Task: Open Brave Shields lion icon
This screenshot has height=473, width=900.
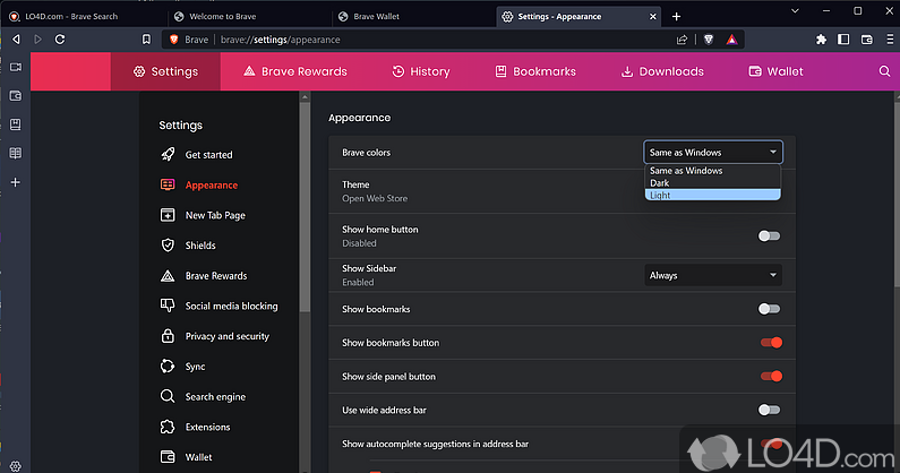Action: point(709,40)
